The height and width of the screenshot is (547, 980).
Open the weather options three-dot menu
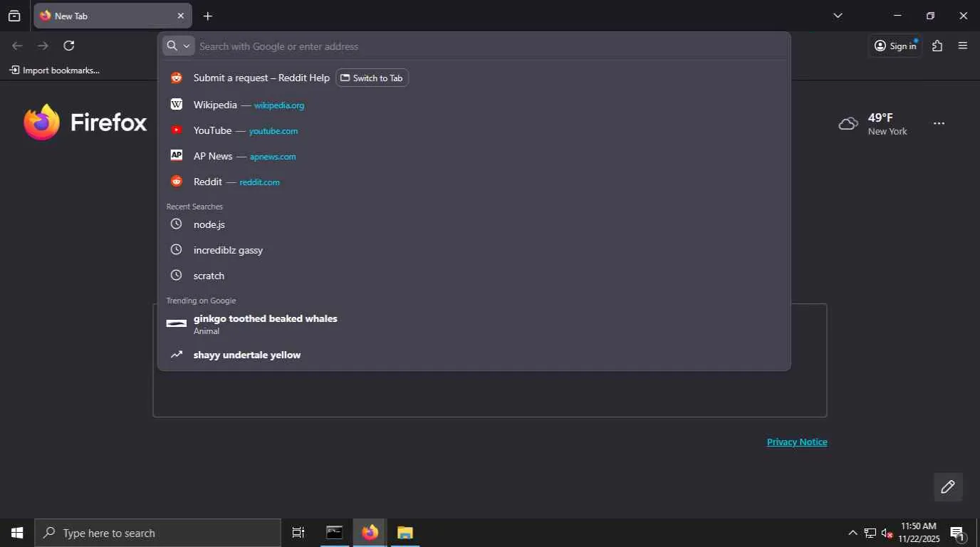pos(939,123)
